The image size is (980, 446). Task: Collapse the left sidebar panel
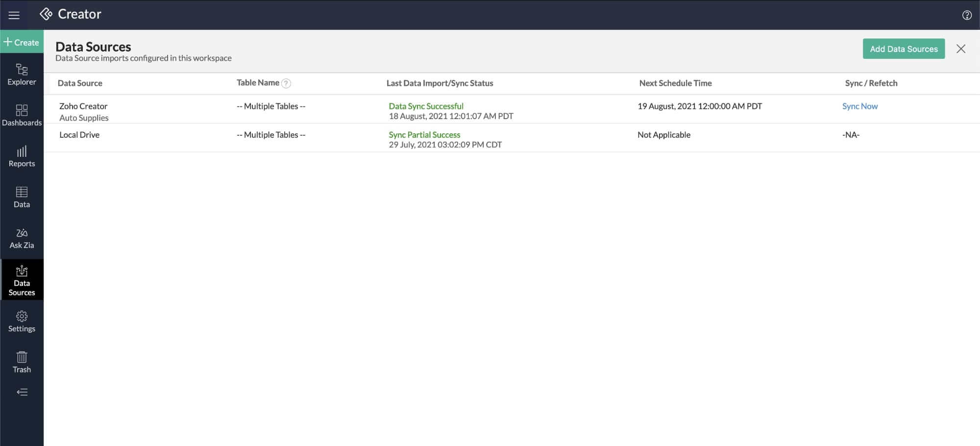click(x=22, y=392)
